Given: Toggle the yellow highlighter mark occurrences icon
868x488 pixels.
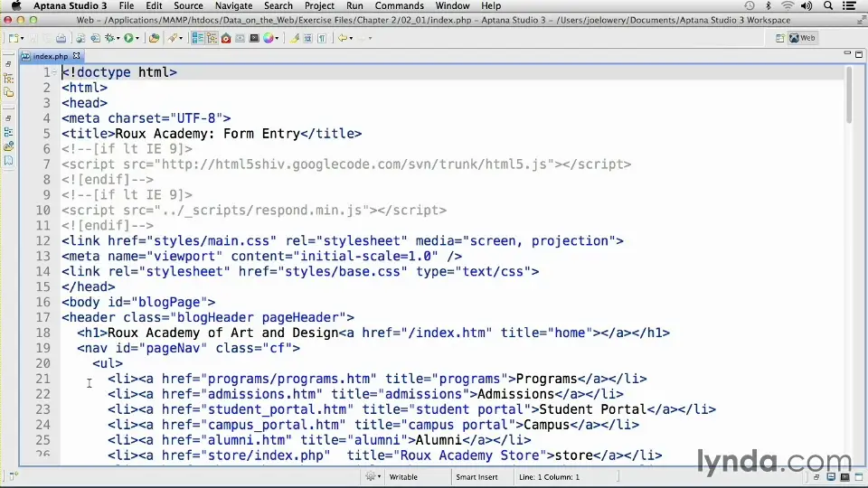Looking at the screenshot, I should pyautogui.click(x=295, y=38).
